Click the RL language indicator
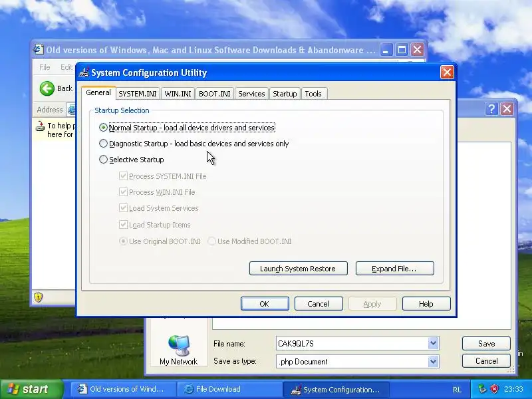 click(x=457, y=390)
